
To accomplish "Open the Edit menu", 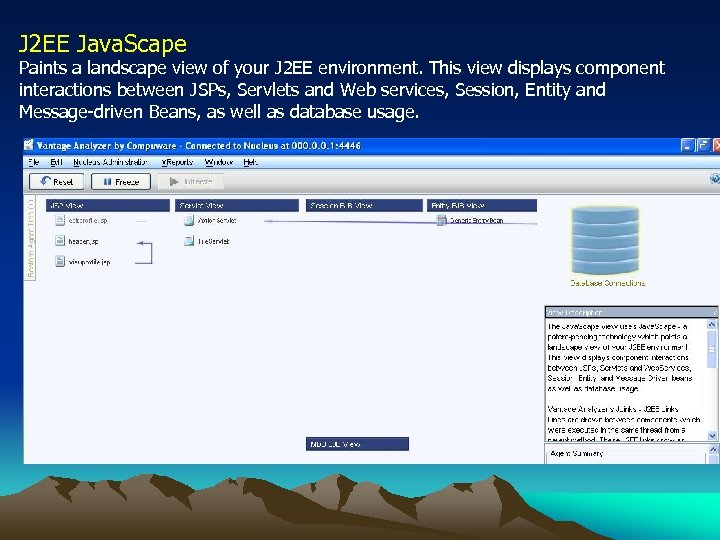I will 56,162.
